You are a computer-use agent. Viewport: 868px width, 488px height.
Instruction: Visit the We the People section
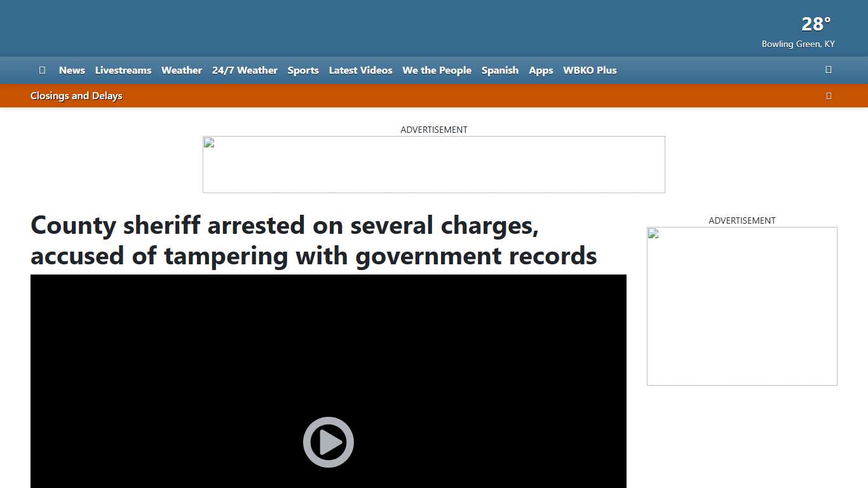click(437, 70)
